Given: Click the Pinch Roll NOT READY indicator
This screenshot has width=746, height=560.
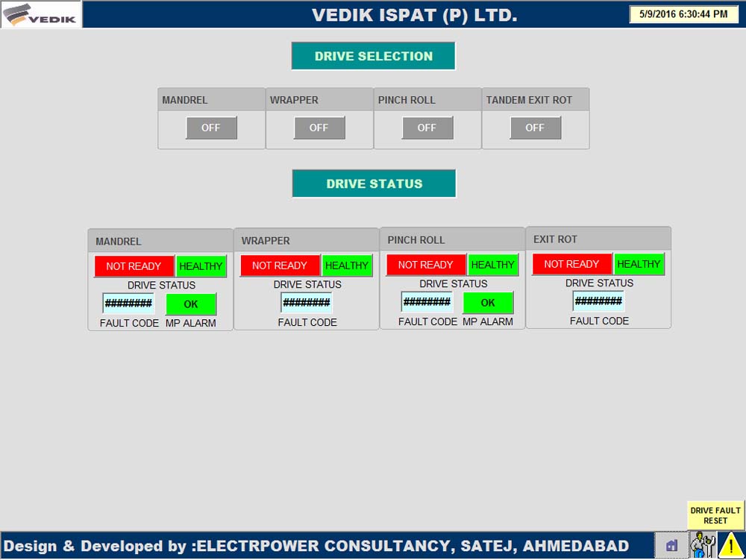Looking at the screenshot, I should click(426, 265).
